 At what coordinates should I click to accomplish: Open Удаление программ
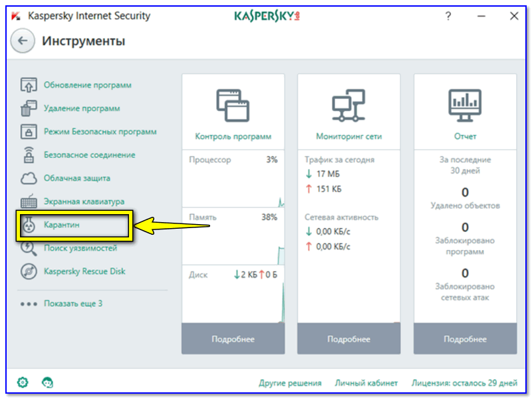(x=82, y=108)
